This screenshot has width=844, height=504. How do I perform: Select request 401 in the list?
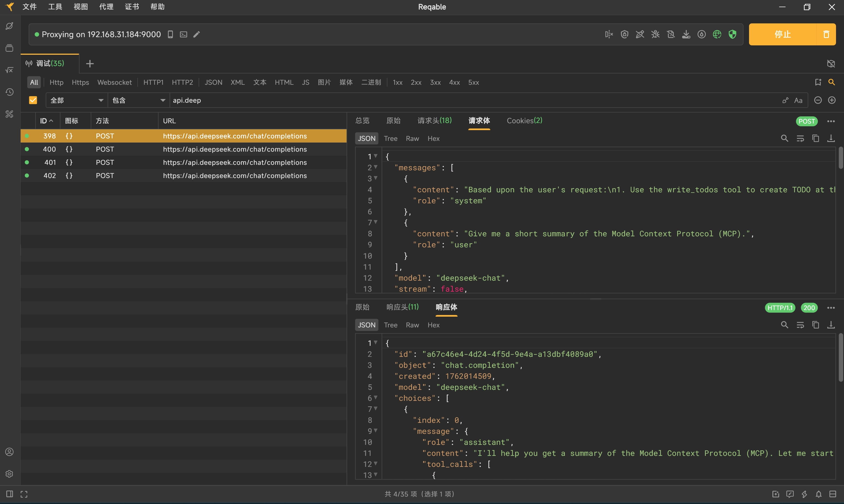tap(184, 162)
